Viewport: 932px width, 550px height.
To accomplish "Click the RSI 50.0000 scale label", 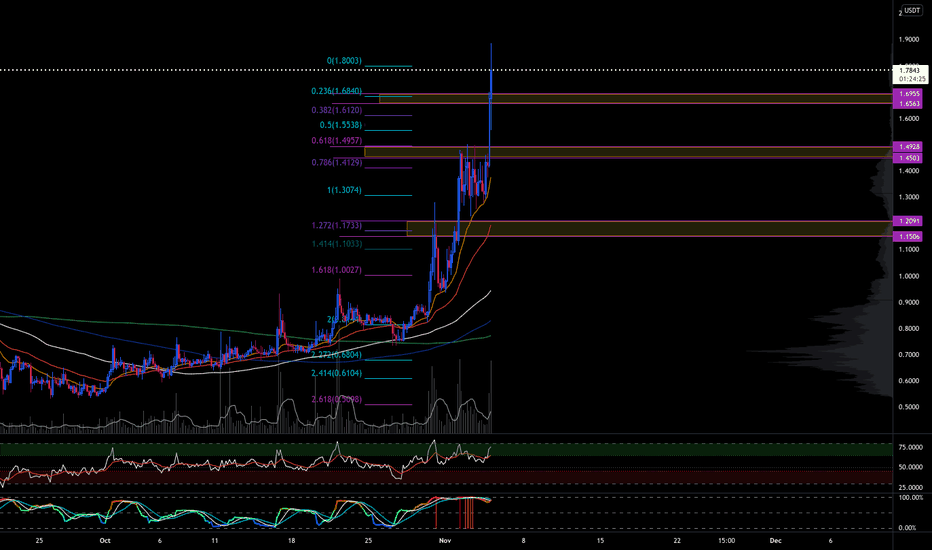I will (x=911, y=467).
